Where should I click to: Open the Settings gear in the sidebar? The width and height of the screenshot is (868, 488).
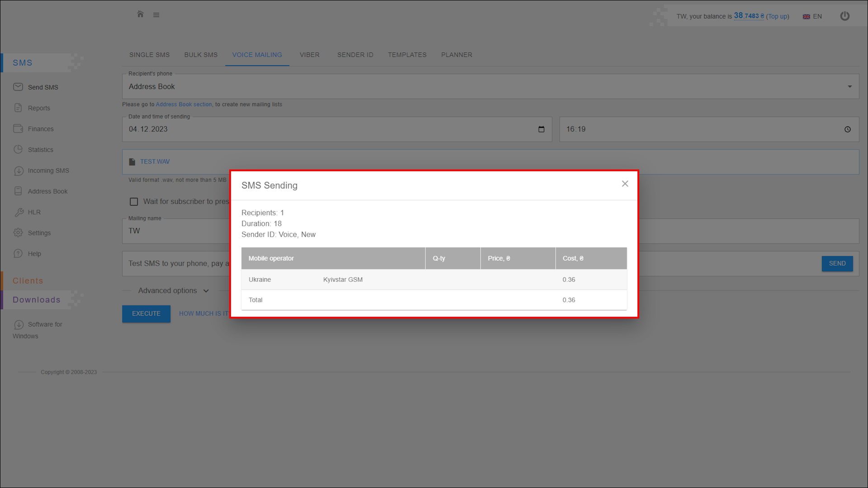(18, 233)
